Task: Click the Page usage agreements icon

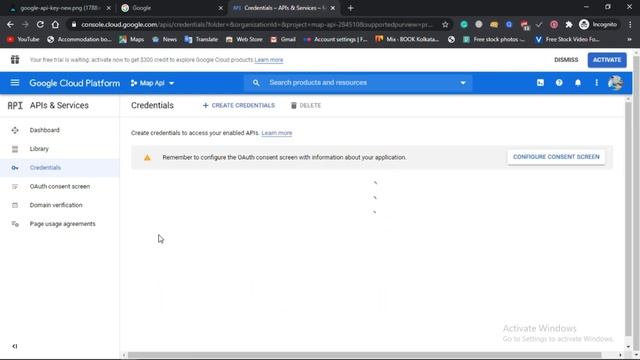Action: point(15,224)
